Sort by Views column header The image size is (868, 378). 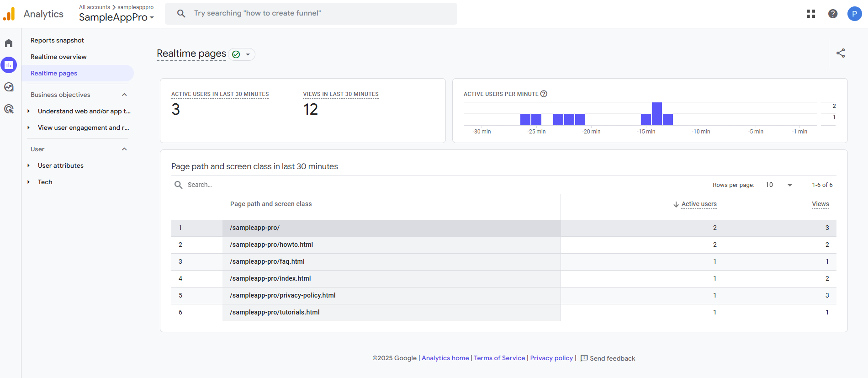click(x=820, y=204)
